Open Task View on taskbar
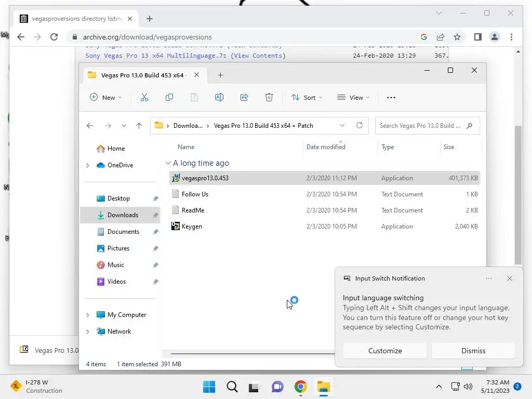Viewport: 532px width, 399px height. point(254,387)
